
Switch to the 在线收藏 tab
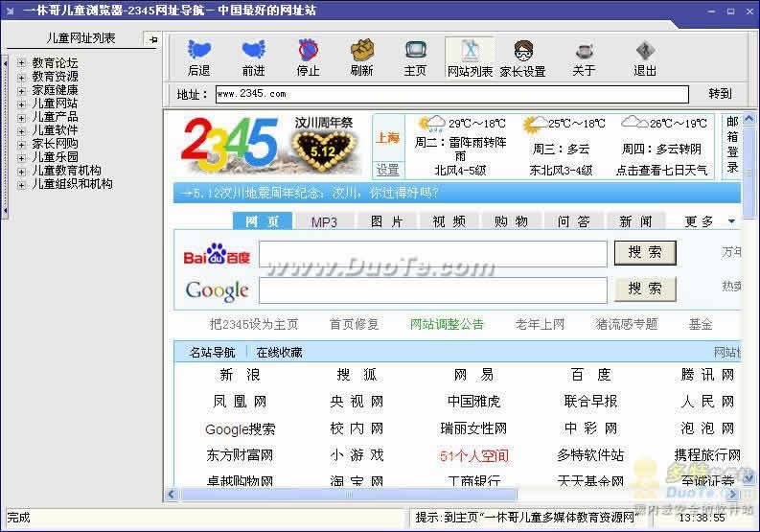click(x=279, y=353)
